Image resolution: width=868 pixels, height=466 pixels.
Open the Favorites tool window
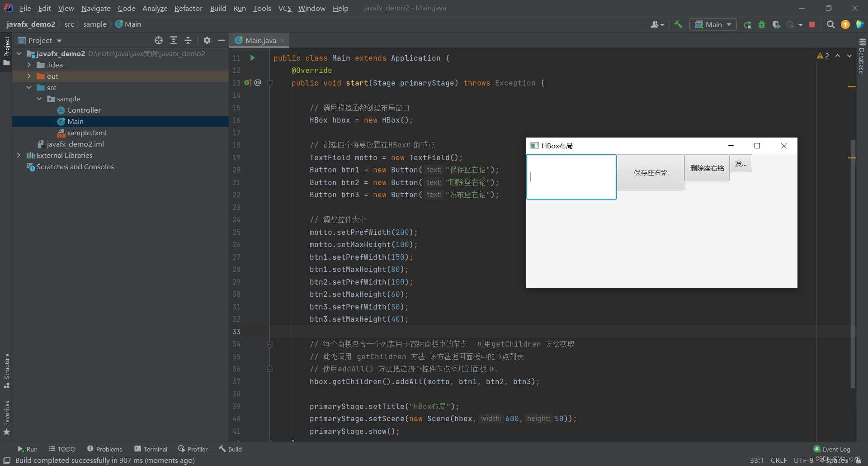[6, 418]
